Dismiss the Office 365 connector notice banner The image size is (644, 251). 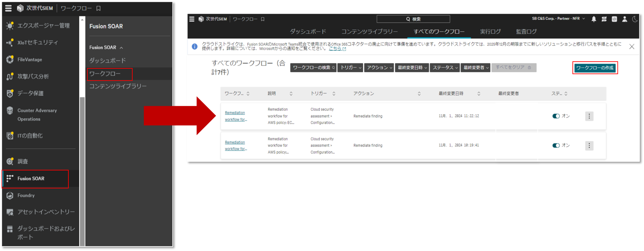tap(631, 47)
